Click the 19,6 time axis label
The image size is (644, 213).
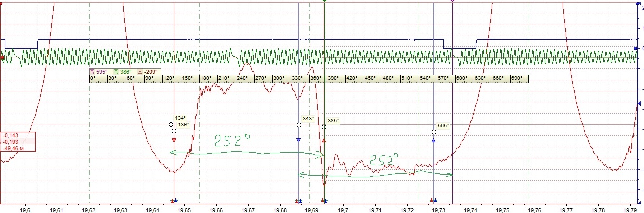[x=25, y=210]
